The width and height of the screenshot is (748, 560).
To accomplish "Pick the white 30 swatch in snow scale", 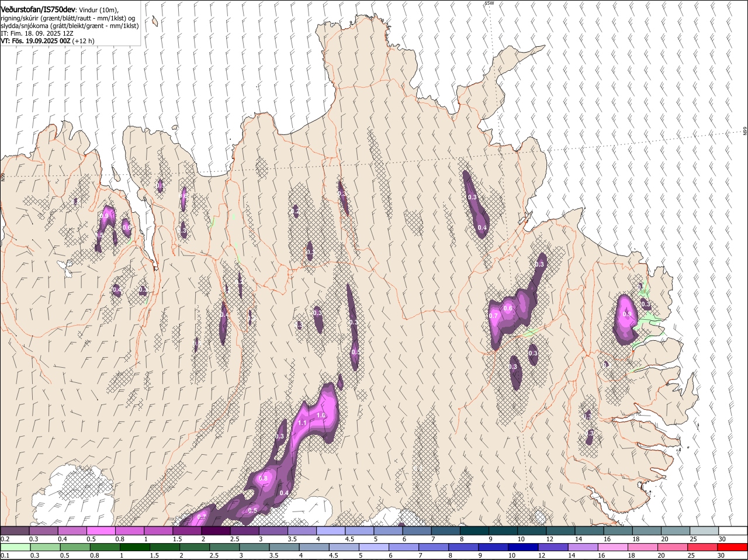I will (733, 530).
